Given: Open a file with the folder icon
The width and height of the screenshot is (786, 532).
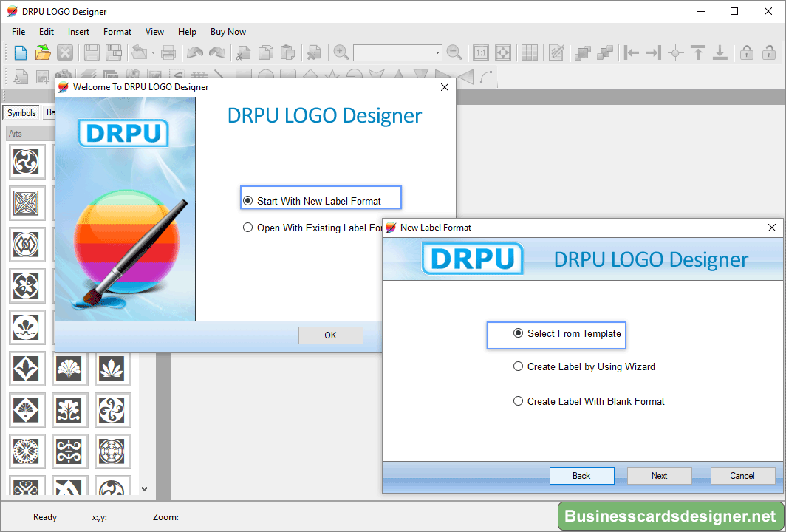Looking at the screenshot, I should pos(43,52).
